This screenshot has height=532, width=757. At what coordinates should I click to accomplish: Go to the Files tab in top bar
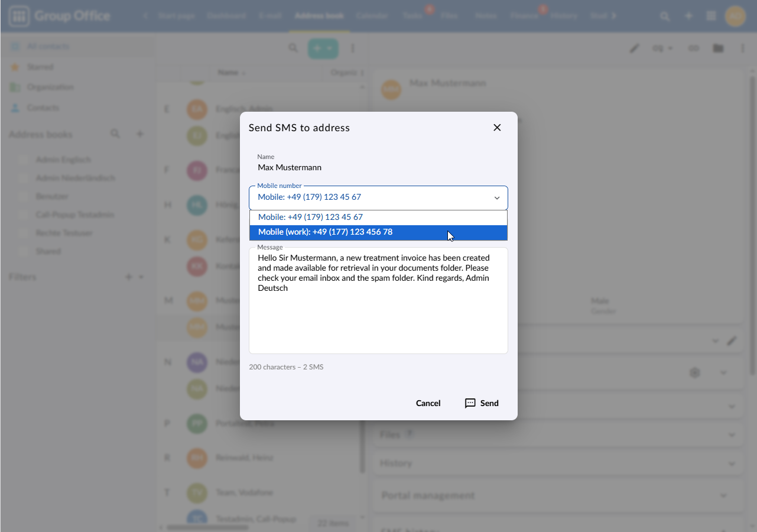coord(449,16)
